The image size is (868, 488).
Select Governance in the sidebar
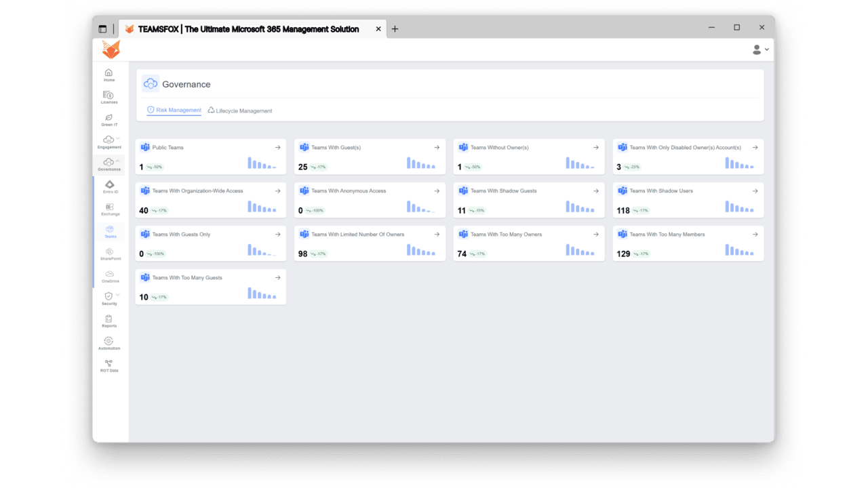pyautogui.click(x=108, y=165)
